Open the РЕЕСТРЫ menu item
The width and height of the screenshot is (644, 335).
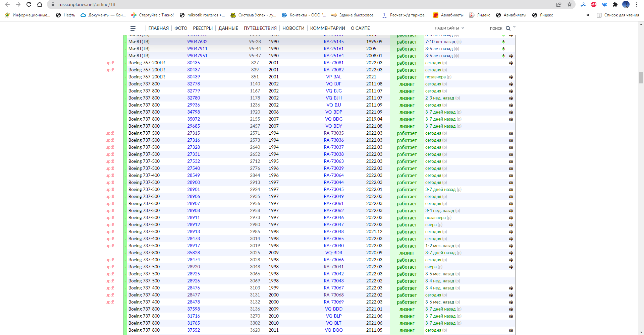pyautogui.click(x=203, y=28)
